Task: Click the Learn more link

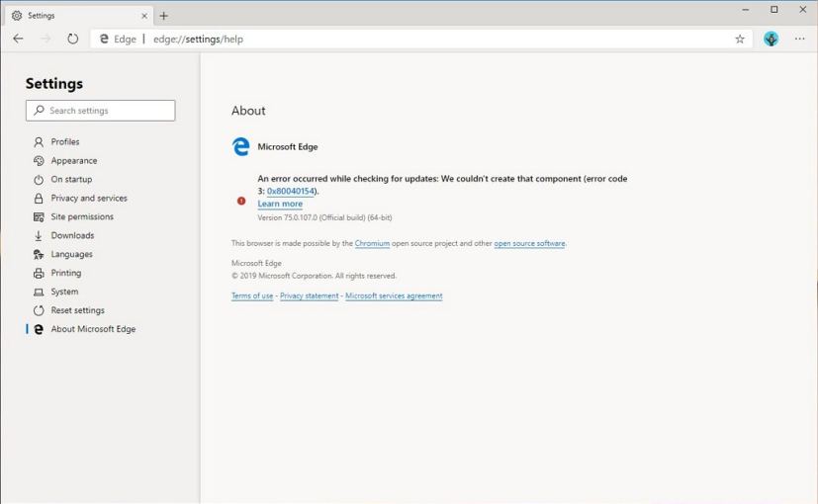Action: point(280,204)
